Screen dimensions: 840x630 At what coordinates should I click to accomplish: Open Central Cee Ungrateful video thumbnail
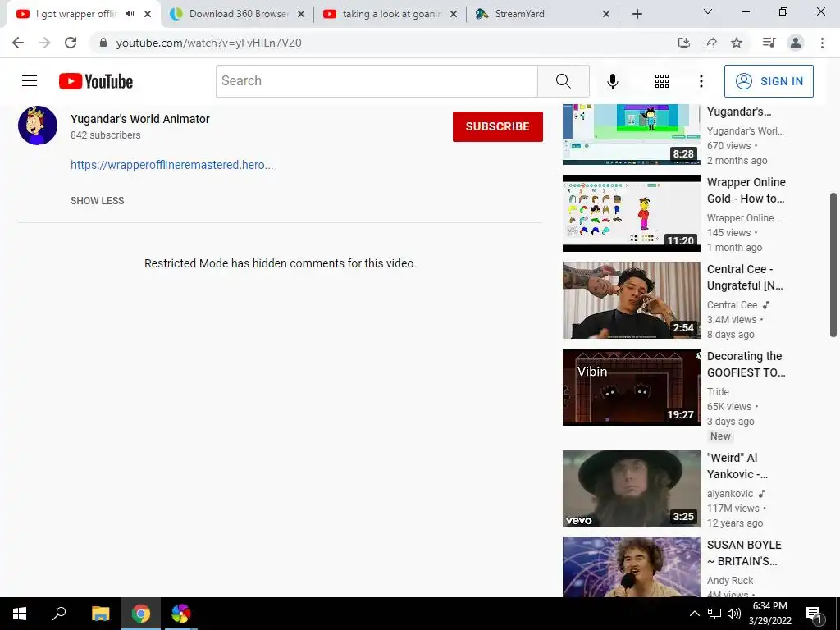(631, 300)
